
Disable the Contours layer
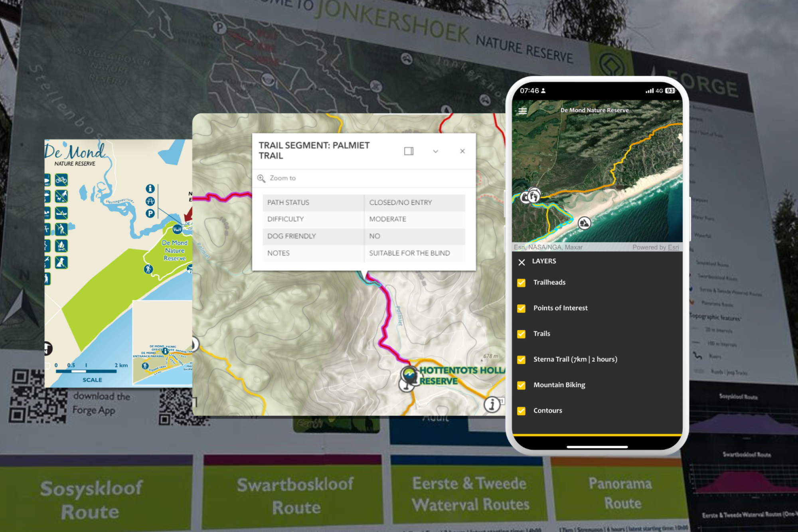pyautogui.click(x=521, y=410)
